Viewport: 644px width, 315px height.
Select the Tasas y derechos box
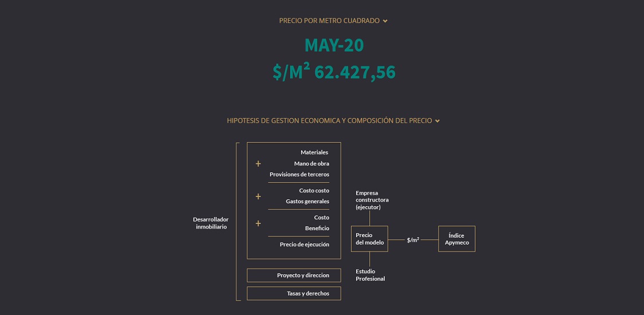tap(294, 293)
